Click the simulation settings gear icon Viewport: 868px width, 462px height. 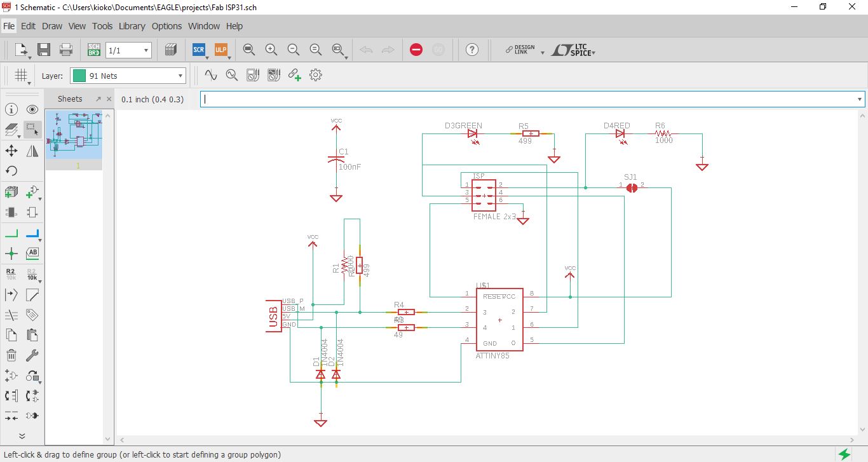[x=316, y=75]
